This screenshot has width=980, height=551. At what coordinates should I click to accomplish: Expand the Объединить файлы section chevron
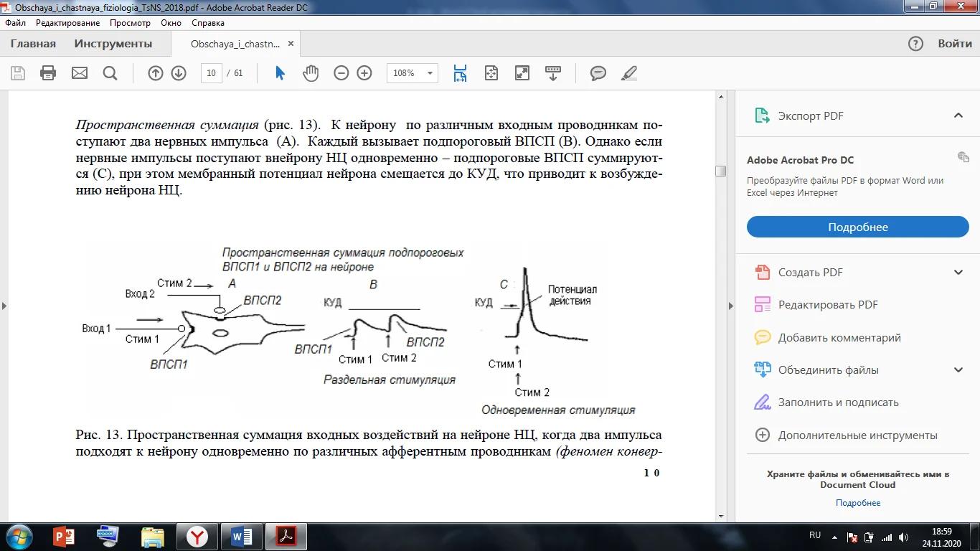tap(958, 370)
